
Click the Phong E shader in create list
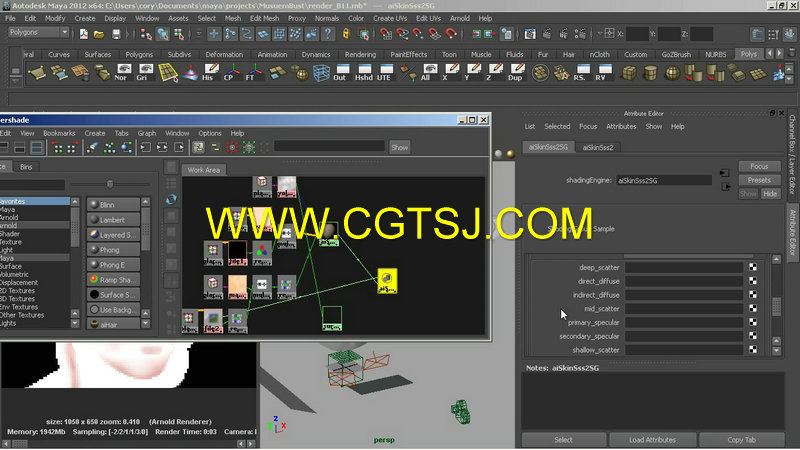[113, 265]
